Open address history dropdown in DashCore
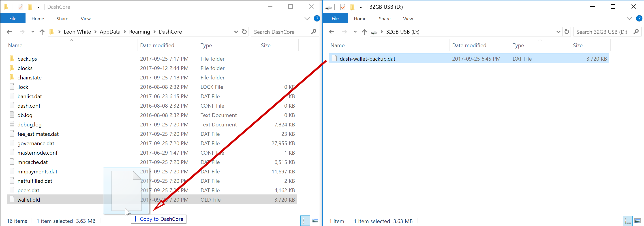The width and height of the screenshot is (644, 226). click(x=236, y=32)
